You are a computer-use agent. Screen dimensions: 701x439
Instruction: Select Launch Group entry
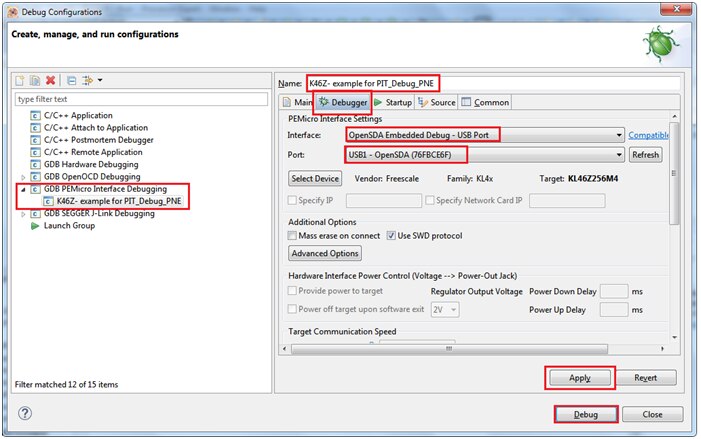click(69, 226)
